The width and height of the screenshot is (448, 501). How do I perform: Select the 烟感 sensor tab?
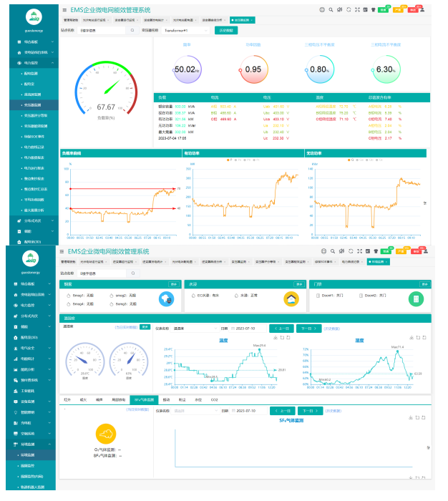coord(84,399)
